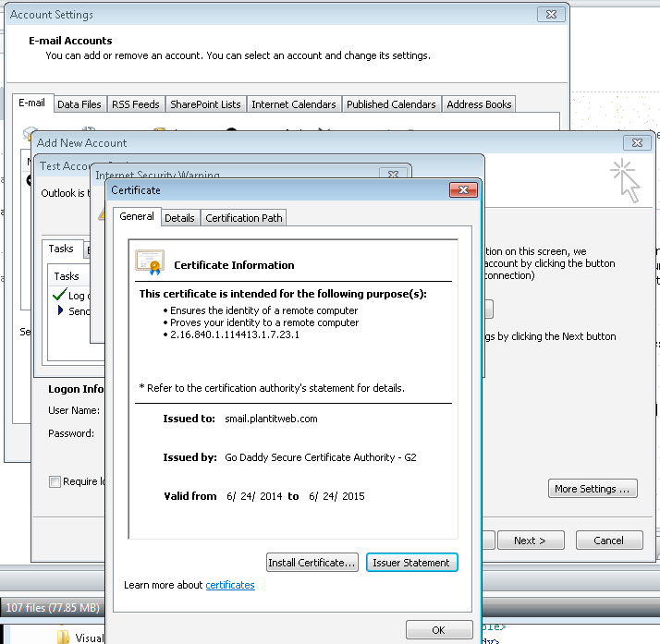Close the Internet Security Warning dialog
Screen dimensions: 660x644
click(393, 174)
